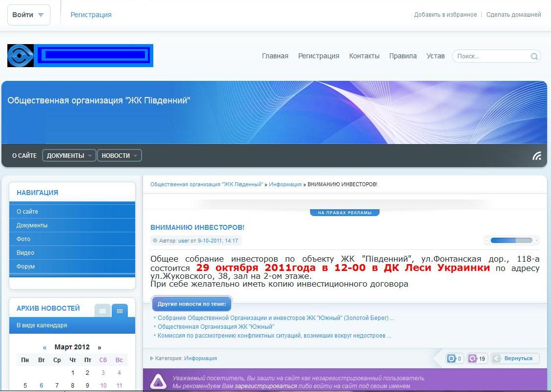Switch news archive to list view
551x392 pixels.
102,311
